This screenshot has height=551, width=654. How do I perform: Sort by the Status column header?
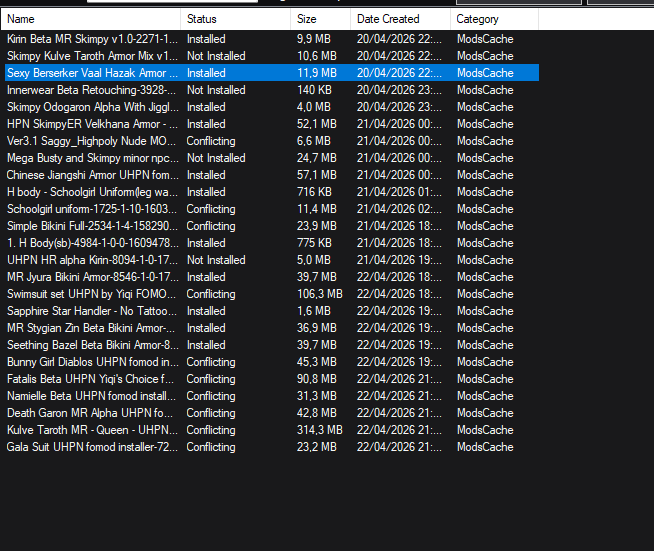click(236, 19)
